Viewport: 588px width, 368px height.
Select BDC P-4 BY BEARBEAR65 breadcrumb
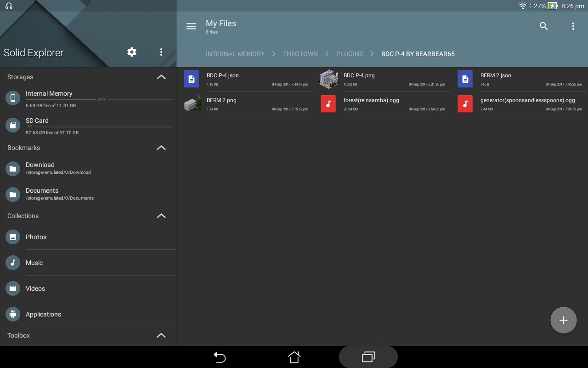tap(418, 54)
